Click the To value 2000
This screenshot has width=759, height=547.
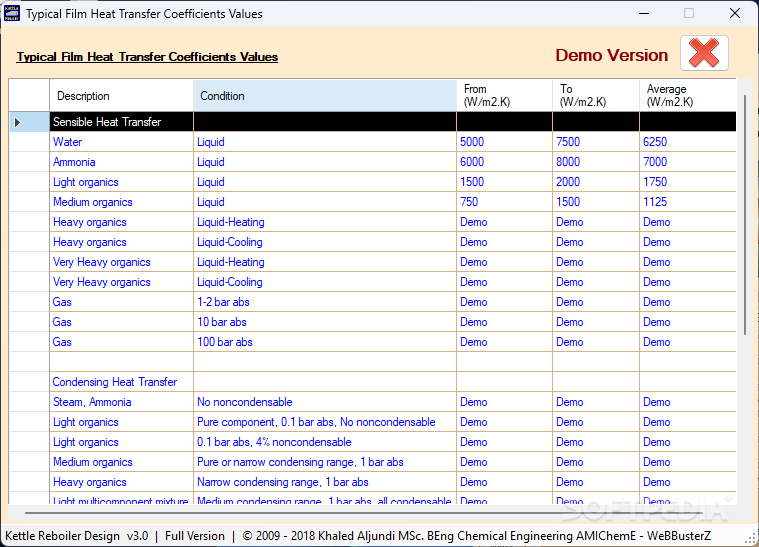tap(596, 182)
